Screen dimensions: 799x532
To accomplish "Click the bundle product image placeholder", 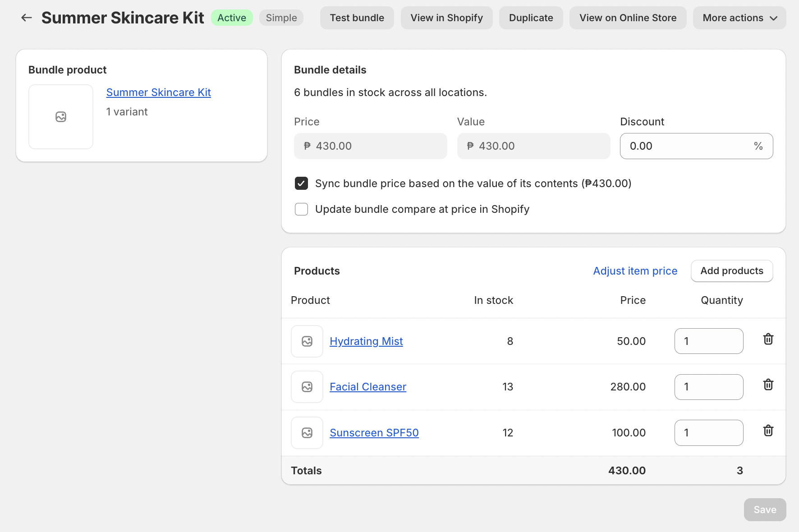I will pos(61,117).
